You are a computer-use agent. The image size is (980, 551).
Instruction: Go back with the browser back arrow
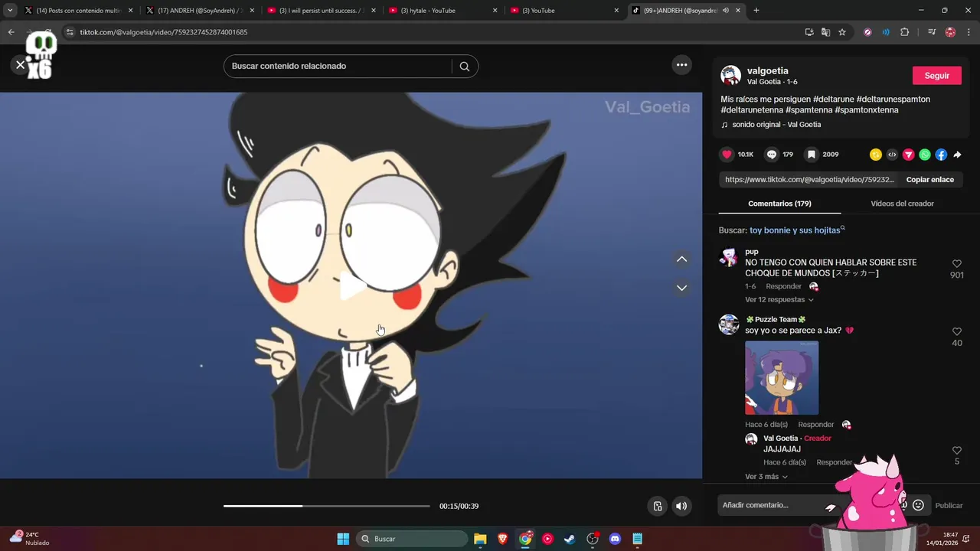(11, 32)
